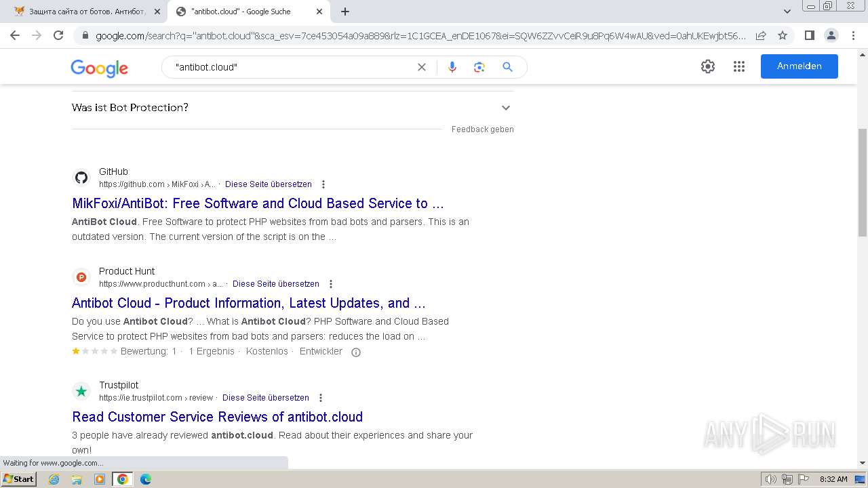Image resolution: width=868 pixels, height=488 pixels.
Task: Open more options for Trustpilot result
Action: 321,398
